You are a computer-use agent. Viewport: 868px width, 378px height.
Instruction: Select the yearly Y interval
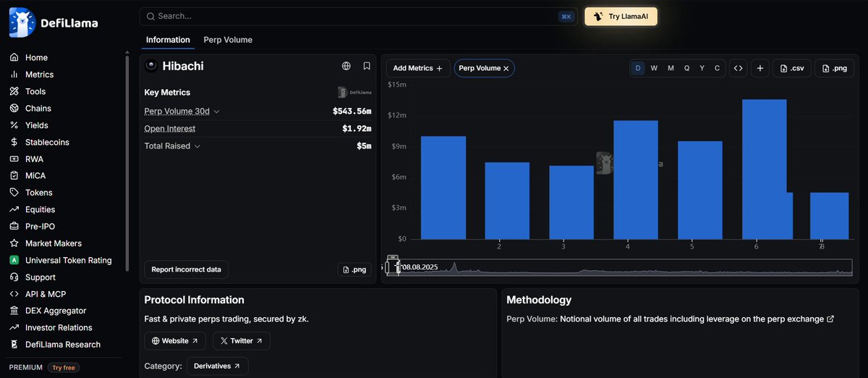pos(702,68)
